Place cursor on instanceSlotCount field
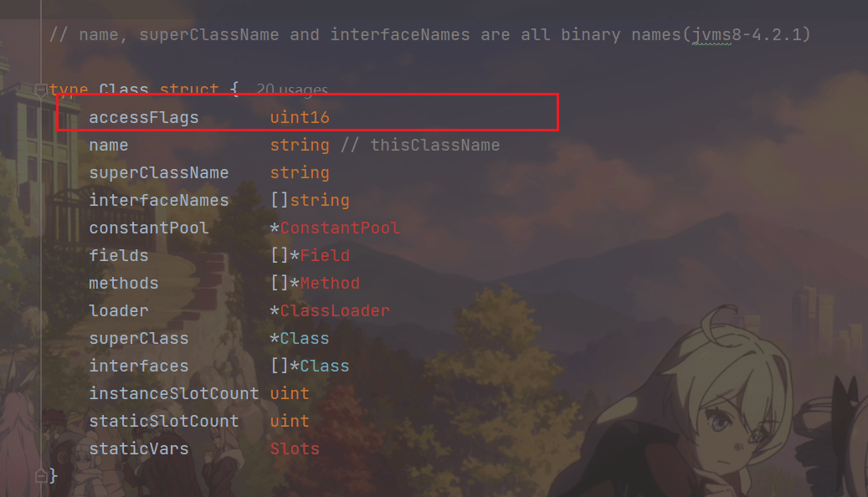 coord(174,393)
